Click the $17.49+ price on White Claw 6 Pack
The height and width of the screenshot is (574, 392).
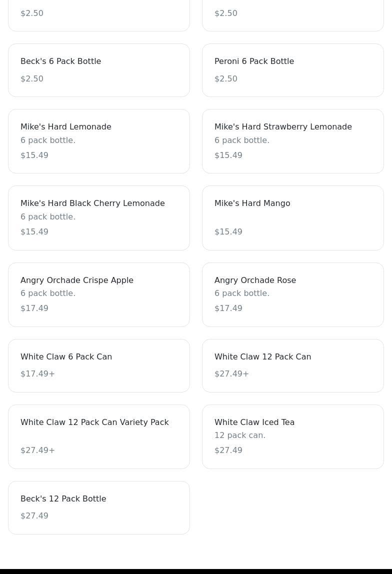point(37,374)
